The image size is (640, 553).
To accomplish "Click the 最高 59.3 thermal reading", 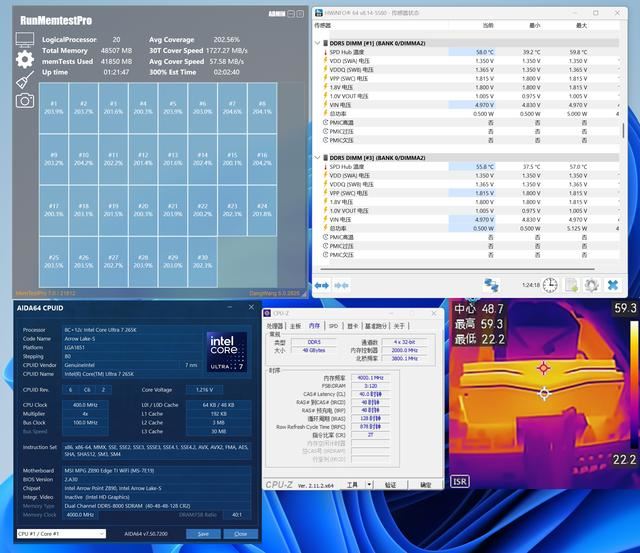I will point(479,324).
